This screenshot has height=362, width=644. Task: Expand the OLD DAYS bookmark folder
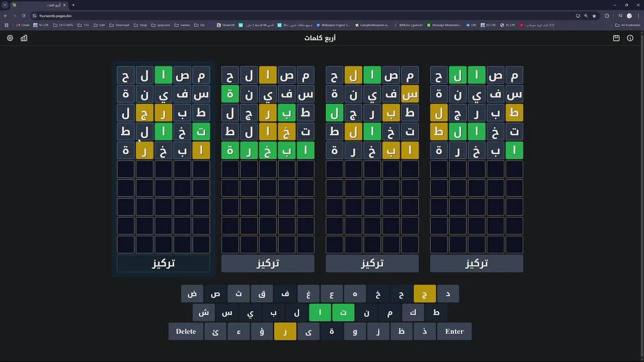click(63, 25)
